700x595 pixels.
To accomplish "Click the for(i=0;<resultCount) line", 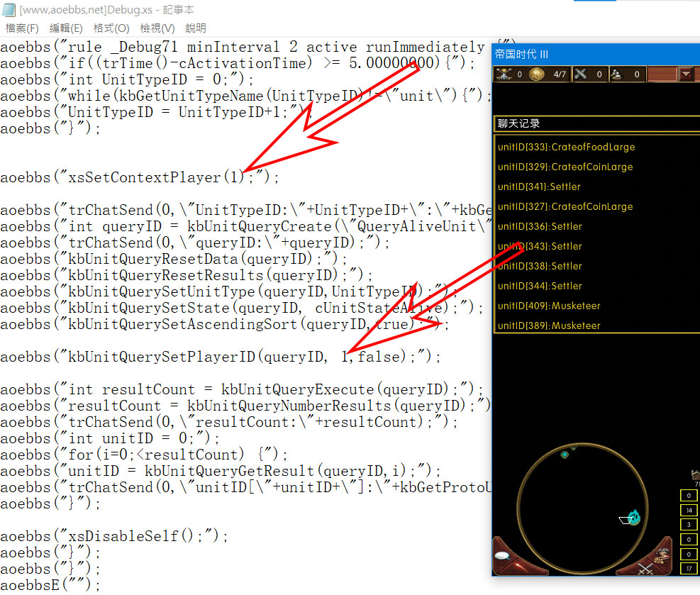I will [x=144, y=455].
